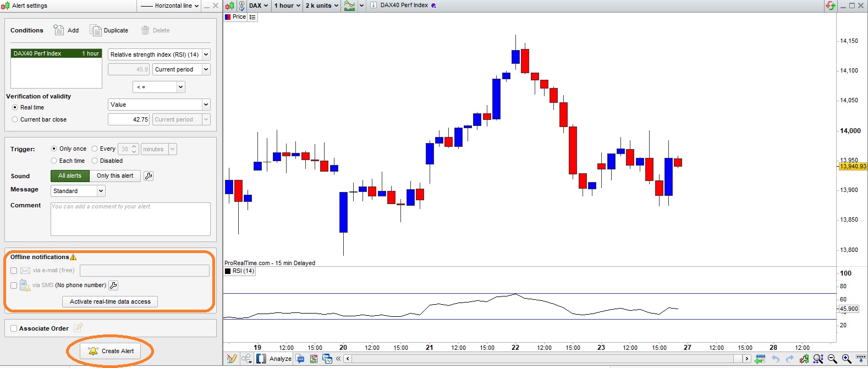The image size is (868, 368).
Task: Click the download arrow icon at bottom right
Action: [861, 359]
